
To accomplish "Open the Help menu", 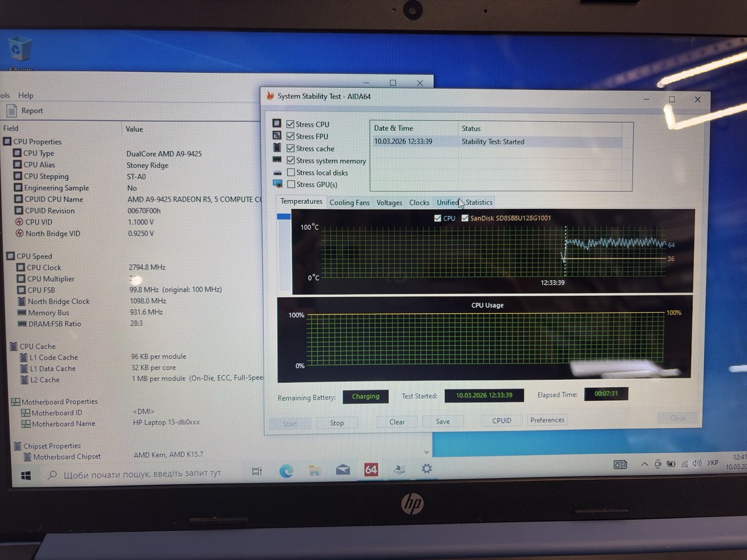I will (26, 95).
